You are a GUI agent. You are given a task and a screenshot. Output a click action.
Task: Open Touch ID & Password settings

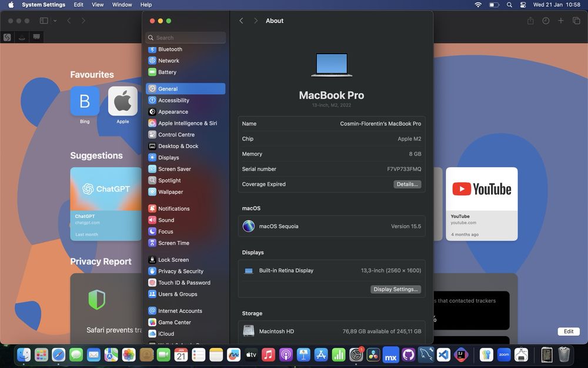pos(185,283)
